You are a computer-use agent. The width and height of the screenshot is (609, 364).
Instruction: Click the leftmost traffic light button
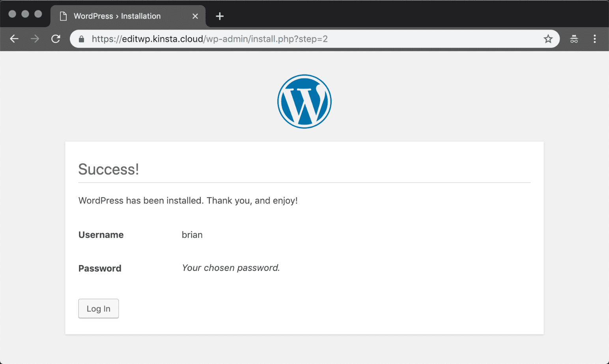click(13, 13)
